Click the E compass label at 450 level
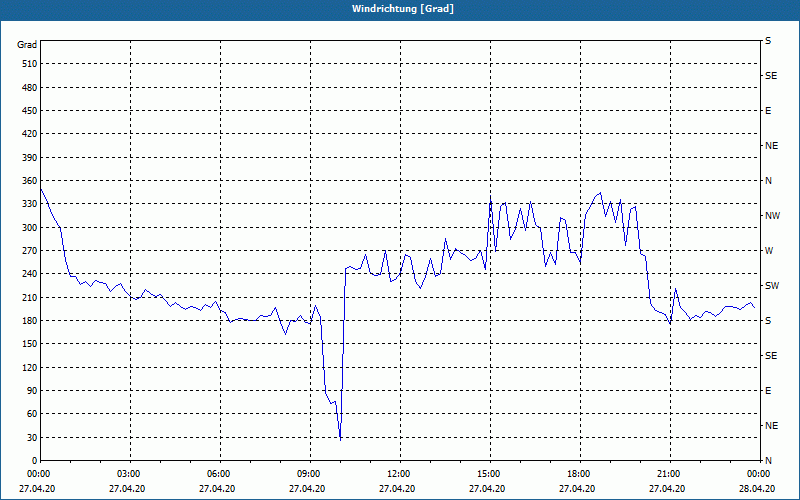This screenshot has height=500, width=800. click(x=768, y=111)
